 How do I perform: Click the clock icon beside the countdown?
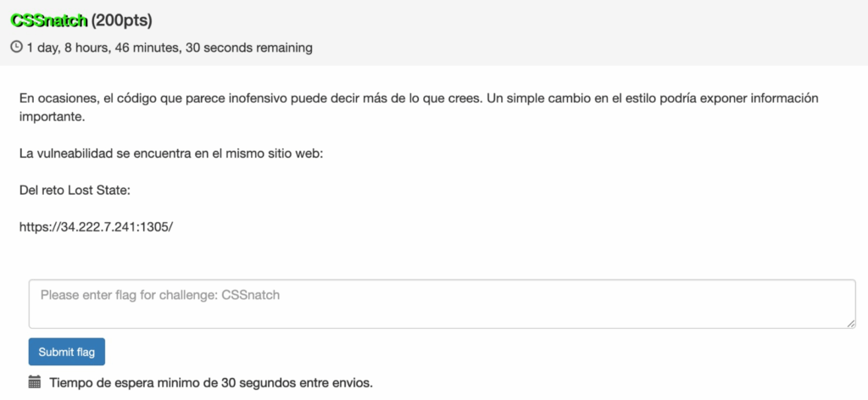point(16,47)
